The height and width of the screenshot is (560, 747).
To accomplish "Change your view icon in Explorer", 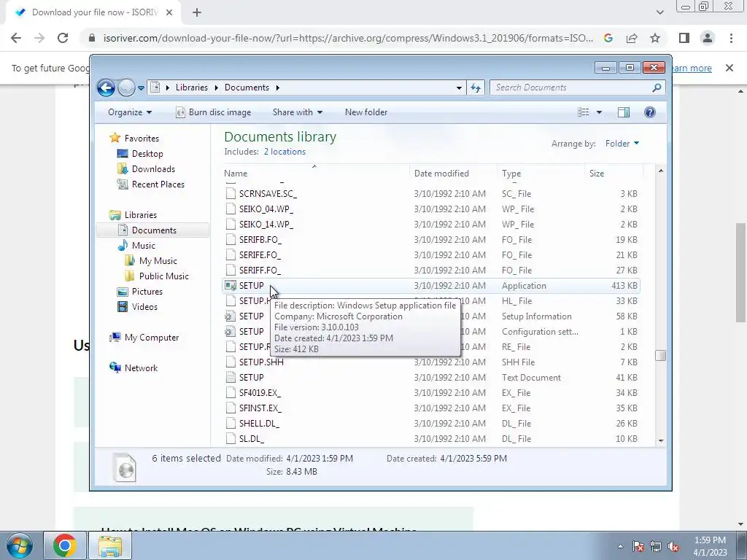I will click(583, 112).
